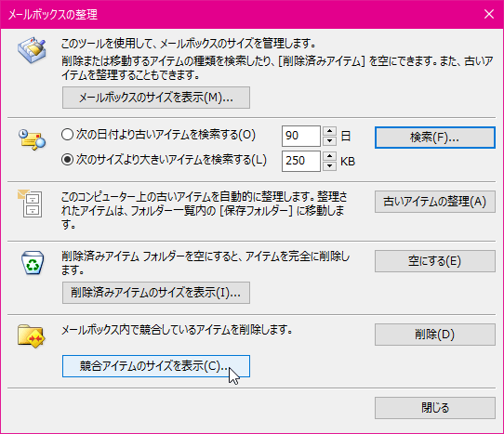Click the 閉じる button
This screenshot has height=434, width=504.
coord(435,408)
